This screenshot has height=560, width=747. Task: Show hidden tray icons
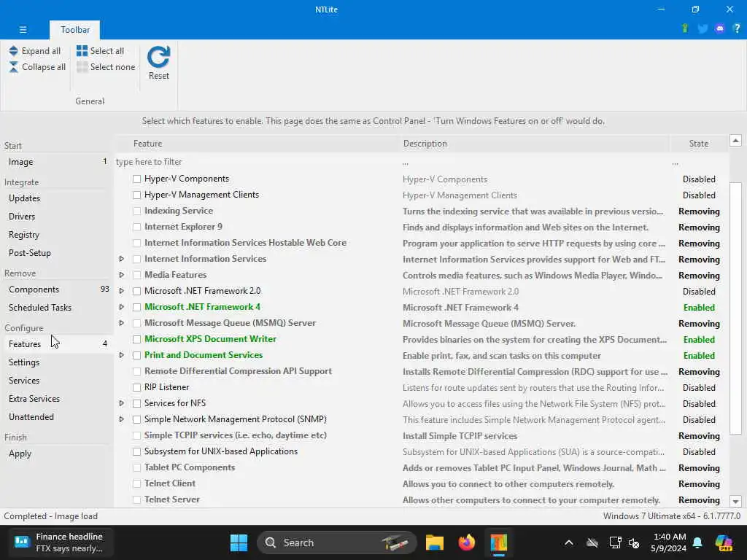(569, 542)
